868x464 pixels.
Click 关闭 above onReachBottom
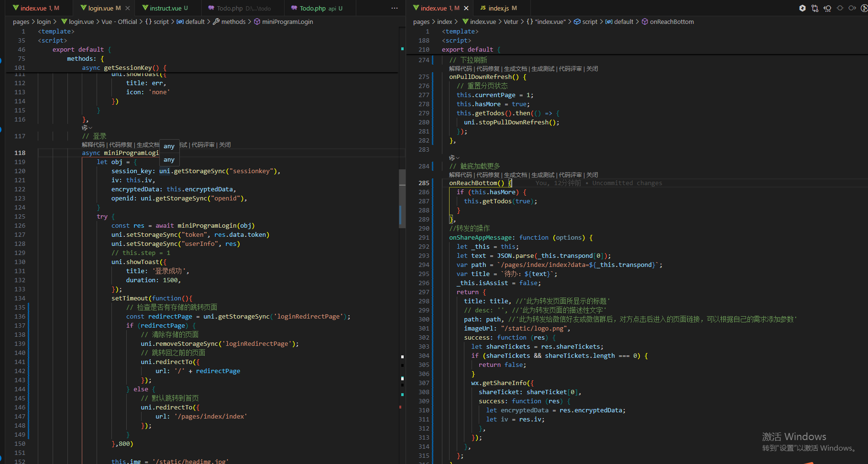[x=592, y=175]
